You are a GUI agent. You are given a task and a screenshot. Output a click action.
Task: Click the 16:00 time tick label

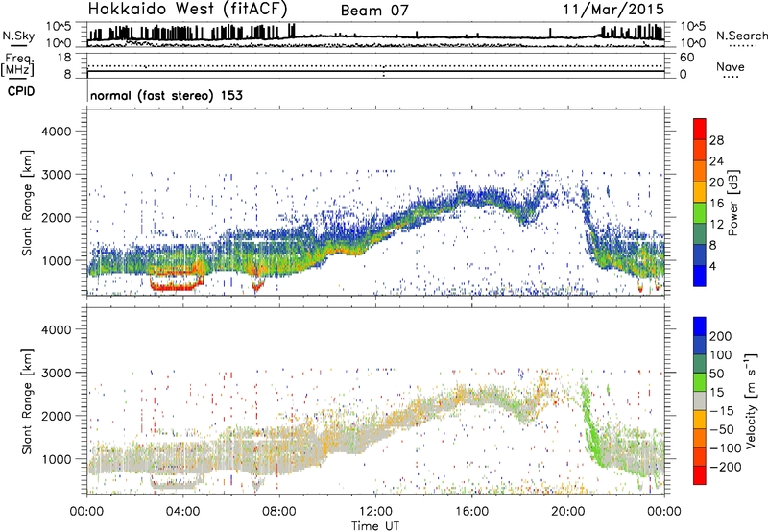(x=471, y=512)
